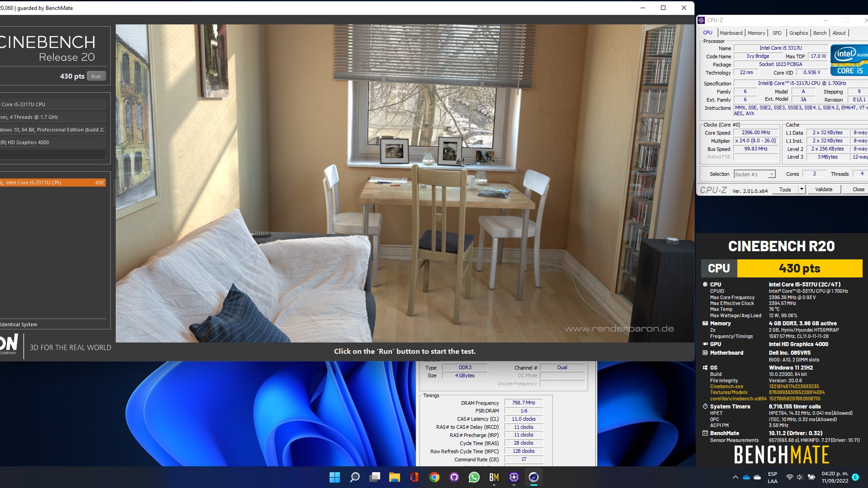Click the Core Speed 2396.00 MHz value
The image size is (868, 488).
coord(755,133)
